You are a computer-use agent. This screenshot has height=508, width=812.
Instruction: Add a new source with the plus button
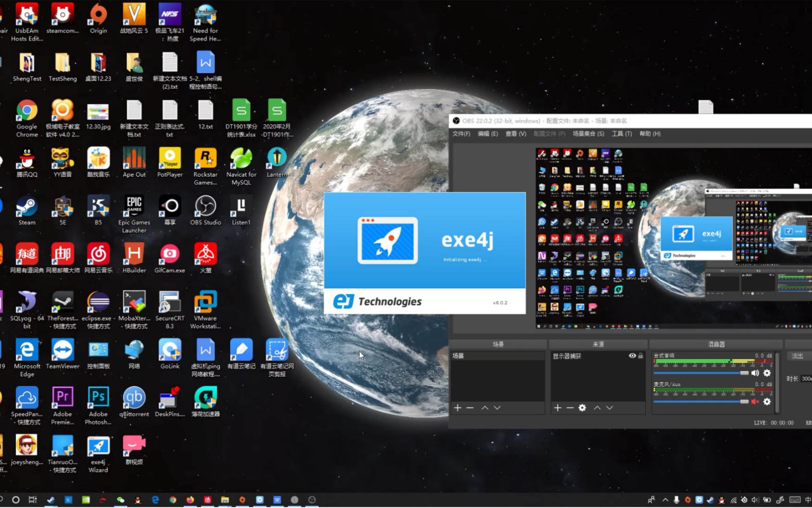[557, 408]
